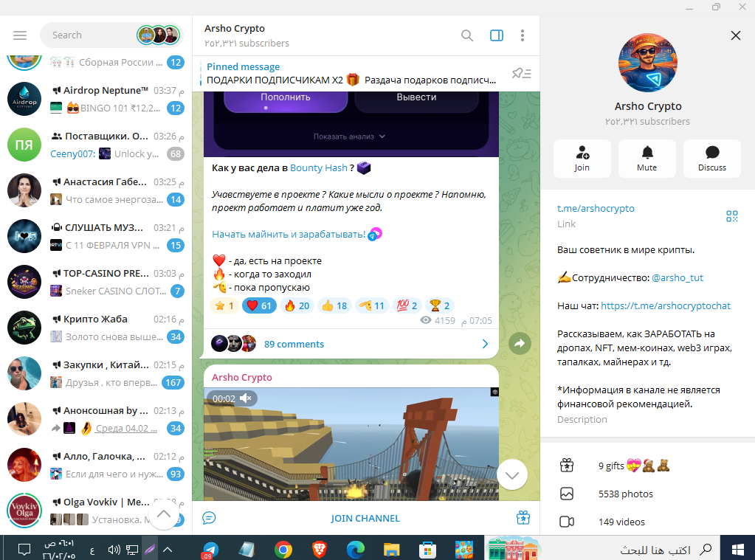Toggle the 100 reaction with 2
This screenshot has height=560, width=755.
click(x=407, y=305)
